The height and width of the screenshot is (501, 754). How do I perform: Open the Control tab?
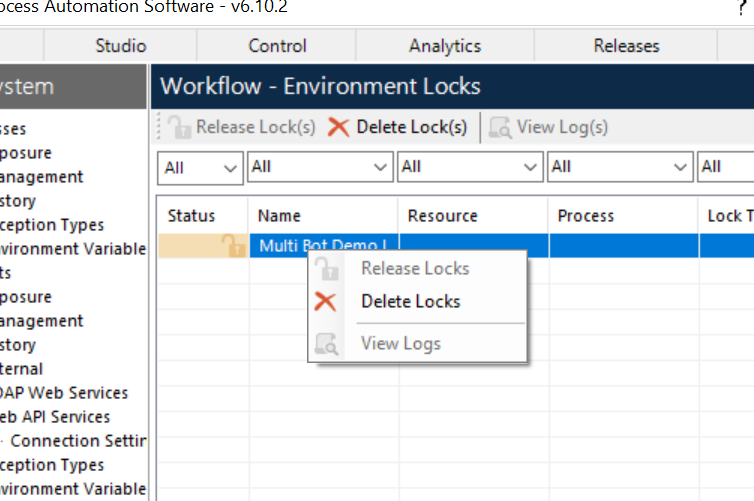(277, 46)
